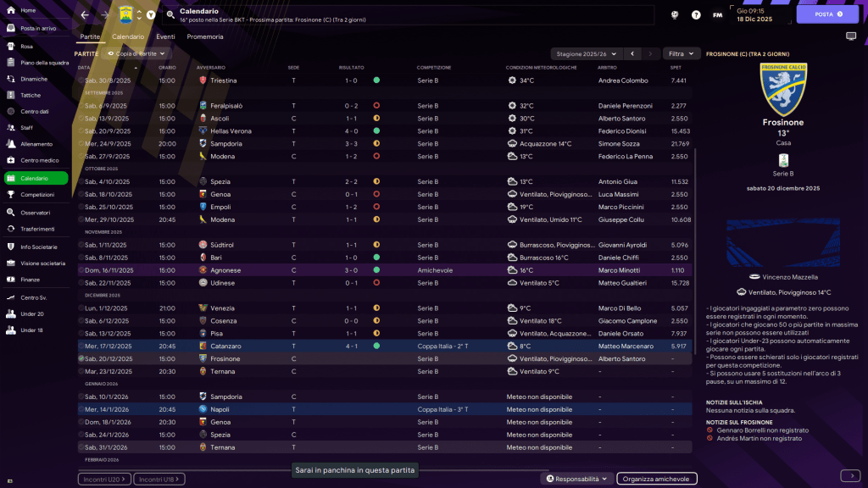Click the back navigation arrow
This screenshot has height=488, width=868.
[x=85, y=15]
